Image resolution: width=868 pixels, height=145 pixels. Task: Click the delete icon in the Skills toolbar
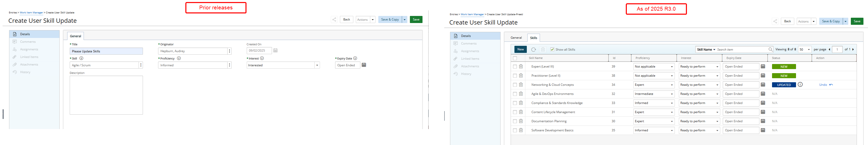(543, 50)
